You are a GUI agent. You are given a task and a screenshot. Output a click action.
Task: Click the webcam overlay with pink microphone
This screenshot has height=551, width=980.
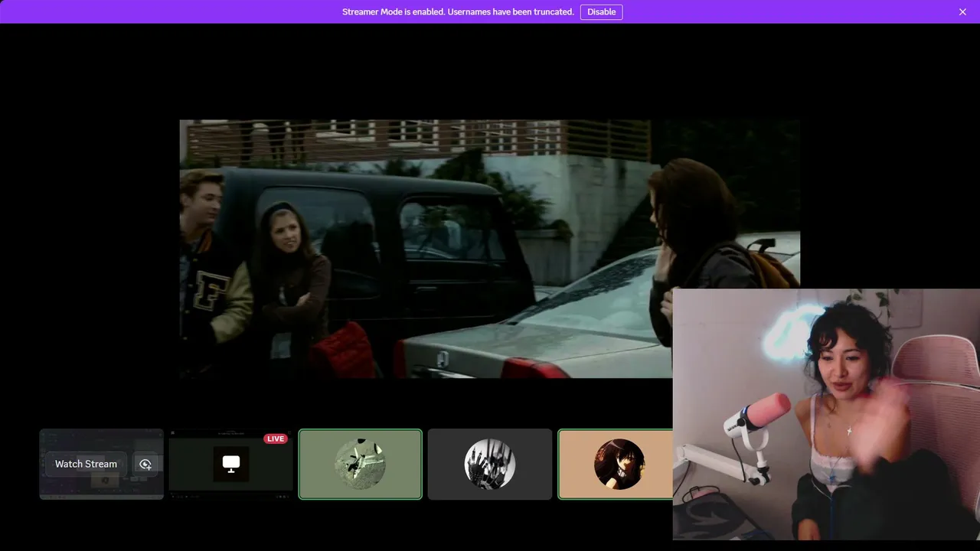coord(826,414)
